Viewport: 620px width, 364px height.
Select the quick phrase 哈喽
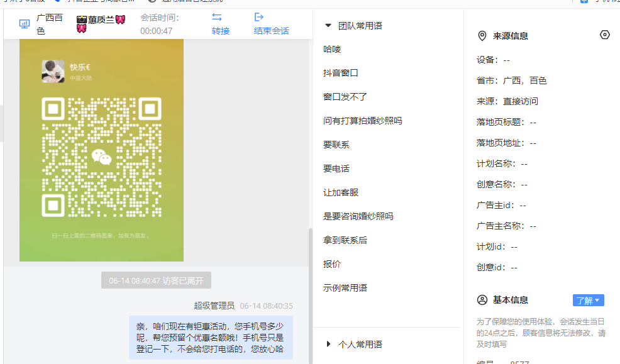pyautogui.click(x=332, y=50)
